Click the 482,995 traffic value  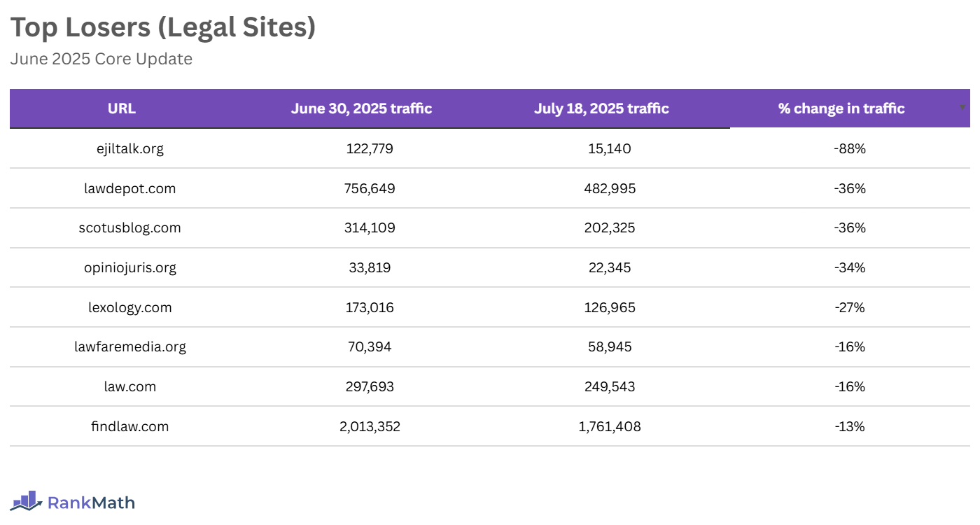pyautogui.click(x=610, y=188)
